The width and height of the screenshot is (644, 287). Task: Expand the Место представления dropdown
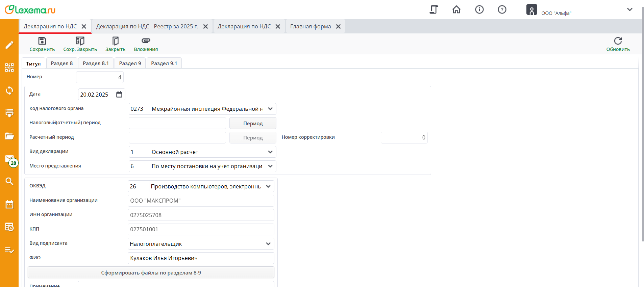point(270,166)
